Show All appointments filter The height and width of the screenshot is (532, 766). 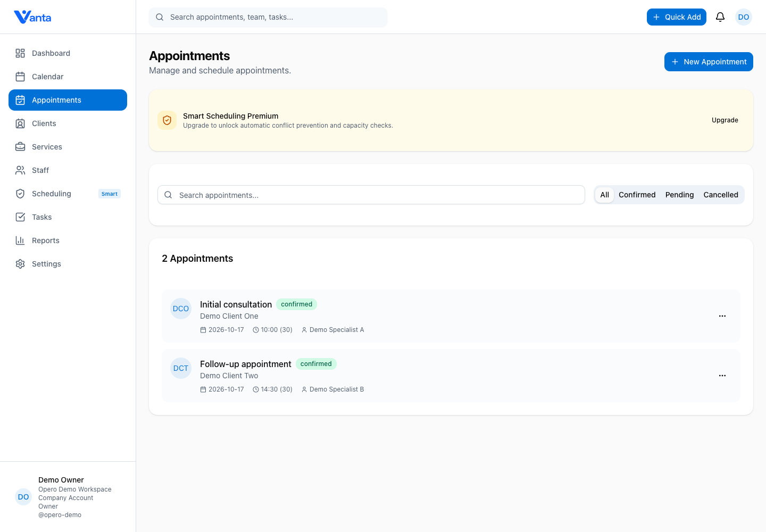pyautogui.click(x=605, y=195)
